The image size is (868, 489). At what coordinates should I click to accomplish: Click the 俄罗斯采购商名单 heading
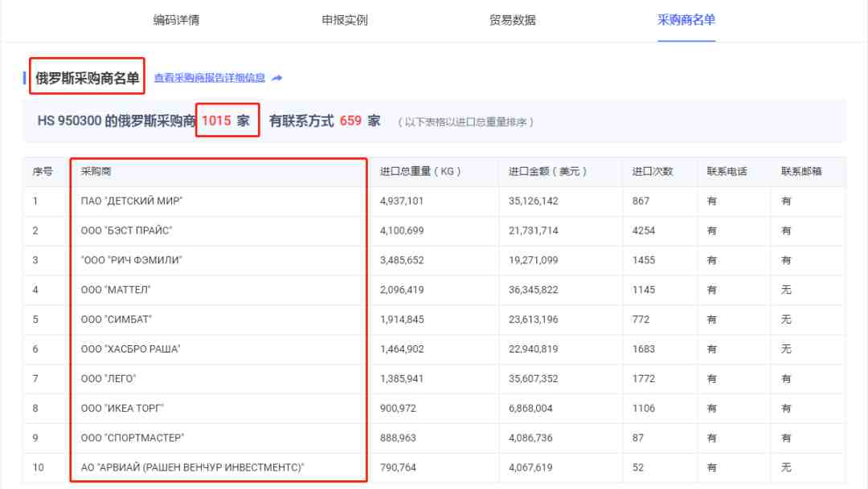[x=88, y=78]
